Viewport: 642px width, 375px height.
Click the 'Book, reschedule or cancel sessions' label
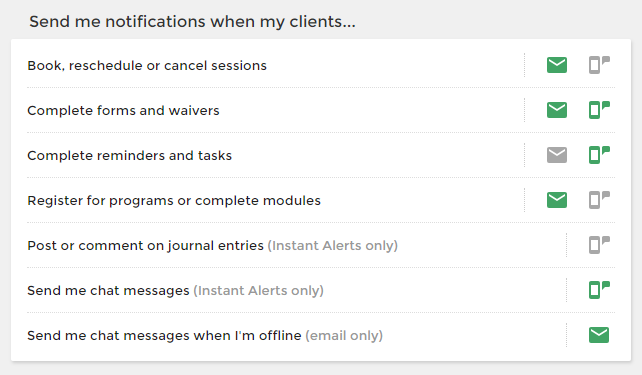[x=147, y=66]
